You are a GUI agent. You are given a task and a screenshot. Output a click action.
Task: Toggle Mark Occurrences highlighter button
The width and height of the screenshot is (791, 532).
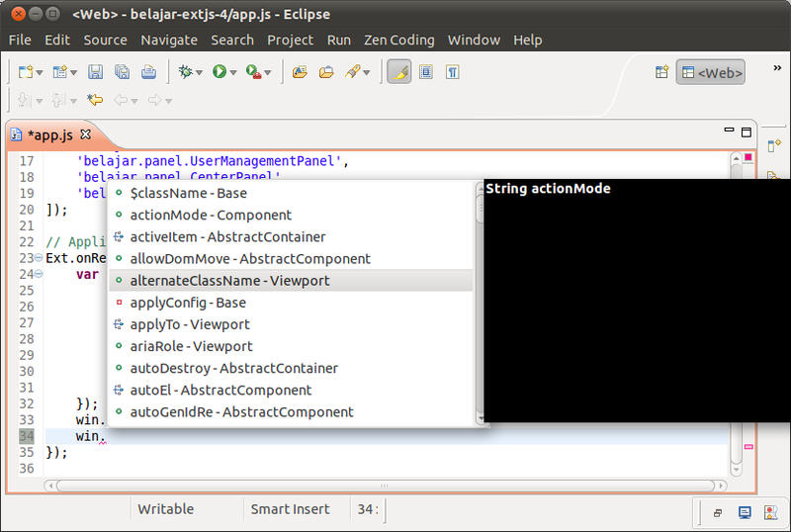click(x=399, y=72)
